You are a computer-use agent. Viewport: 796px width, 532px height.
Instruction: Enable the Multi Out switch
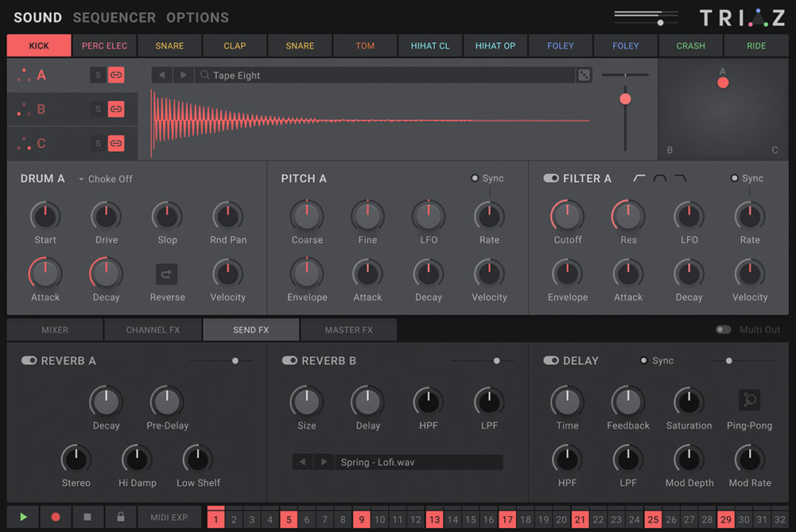[x=723, y=329]
